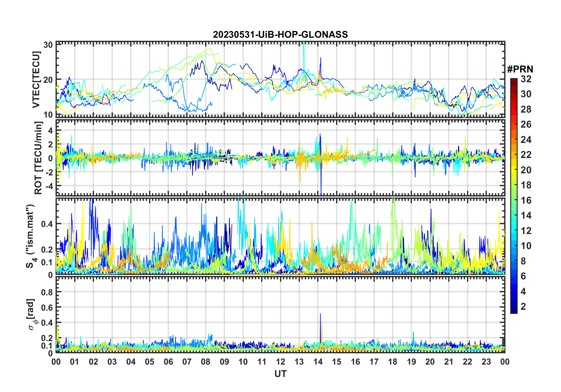Screen dimensions: 561x392
Task: Click x-axis hour label 07
Action: pos(187,362)
